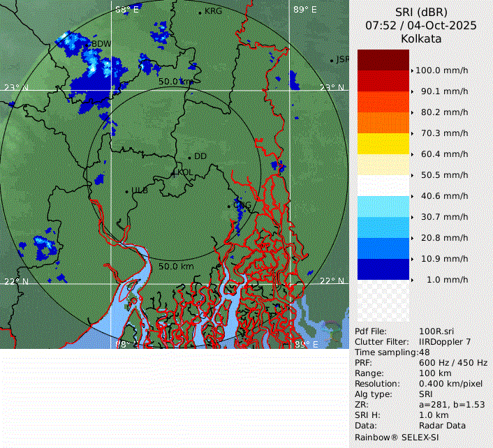Image resolution: width=493 pixels, height=448 pixels.
Task: Pick the dark blue 1.0 mm/h swatch
Action: coord(383,269)
